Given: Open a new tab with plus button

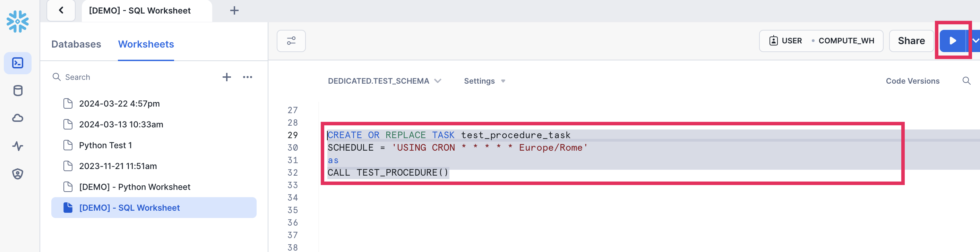Looking at the screenshot, I should coord(234,11).
